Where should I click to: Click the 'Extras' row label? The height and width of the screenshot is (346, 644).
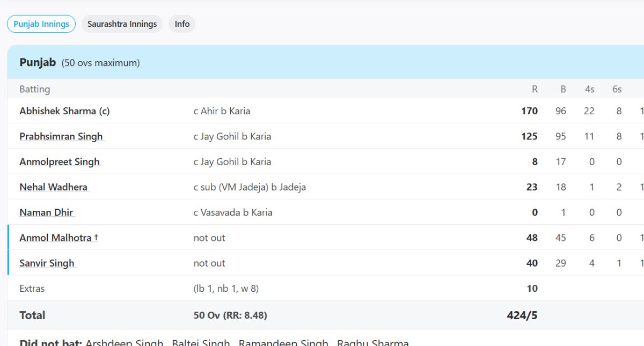tap(32, 289)
